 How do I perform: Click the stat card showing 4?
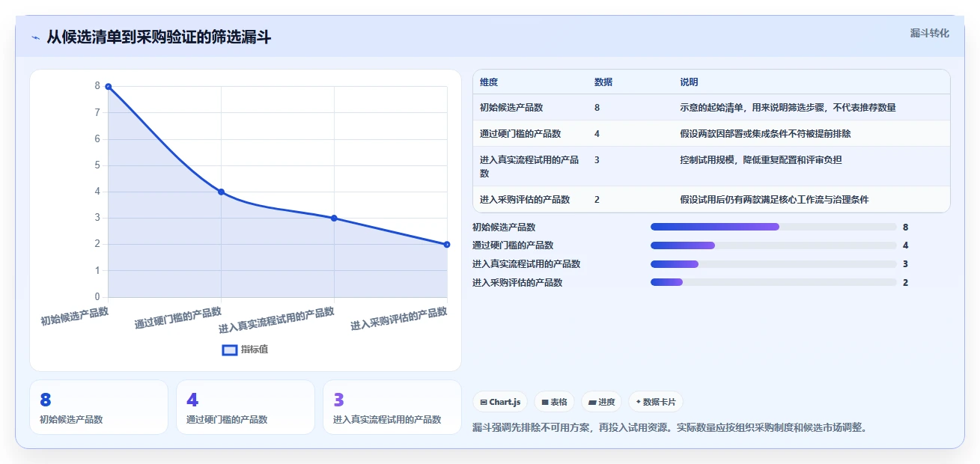pos(246,407)
